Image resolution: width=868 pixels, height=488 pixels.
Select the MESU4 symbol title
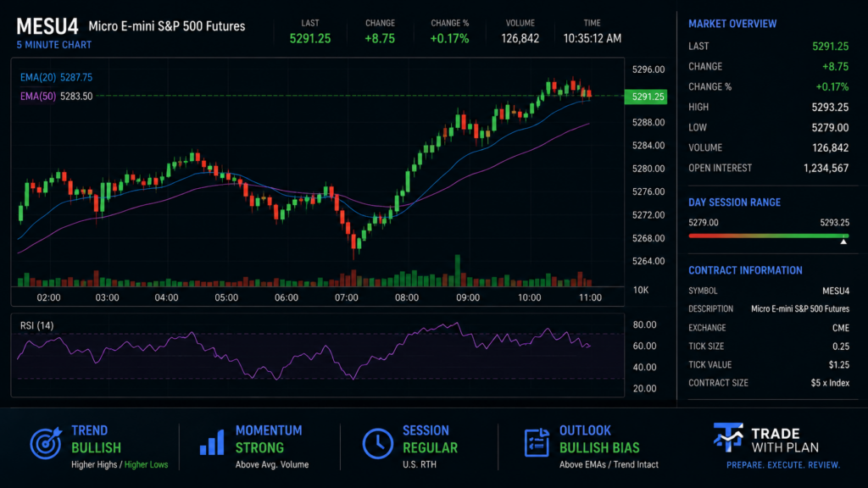[x=47, y=26]
